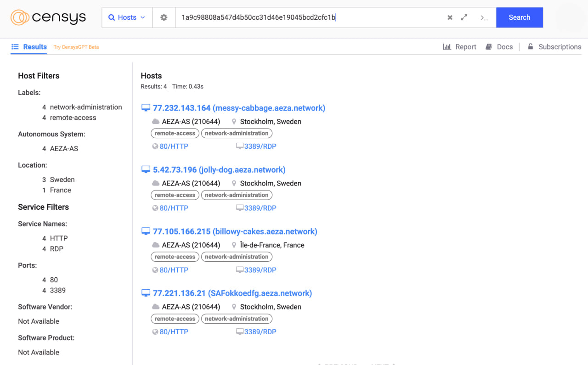Click the Subscriptions lock icon
This screenshot has height=365, width=588.
[x=531, y=47]
